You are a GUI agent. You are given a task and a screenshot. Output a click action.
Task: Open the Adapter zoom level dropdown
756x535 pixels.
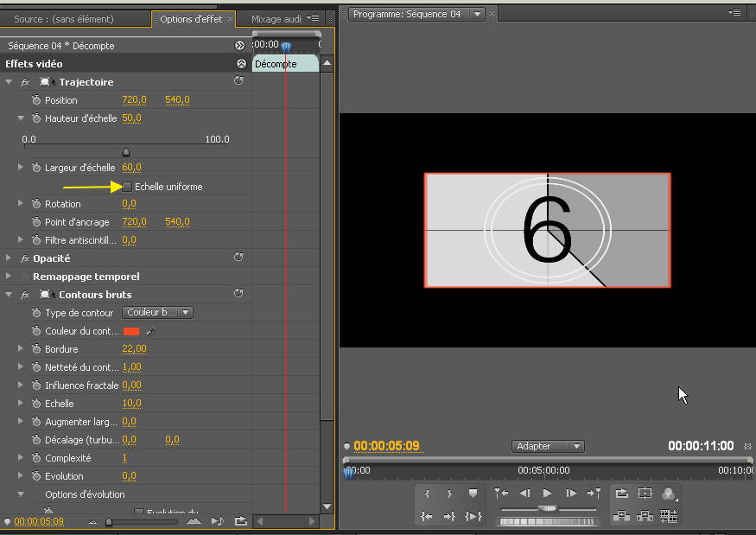(x=548, y=446)
